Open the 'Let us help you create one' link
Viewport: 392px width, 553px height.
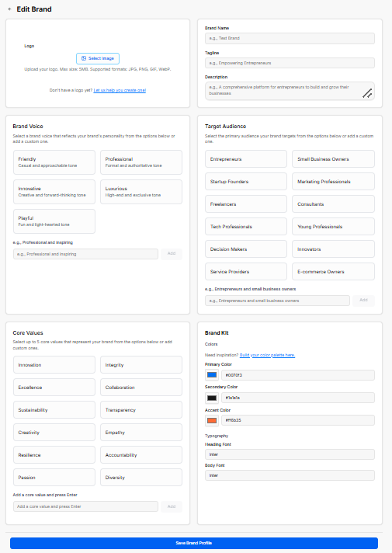pos(120,90)
